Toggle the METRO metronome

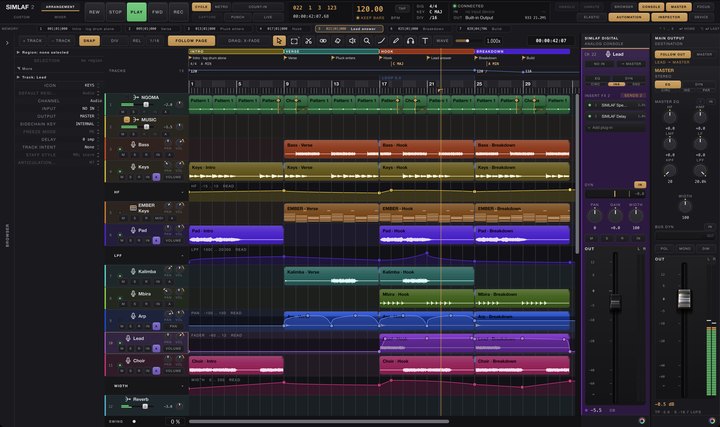pos(221,7)
